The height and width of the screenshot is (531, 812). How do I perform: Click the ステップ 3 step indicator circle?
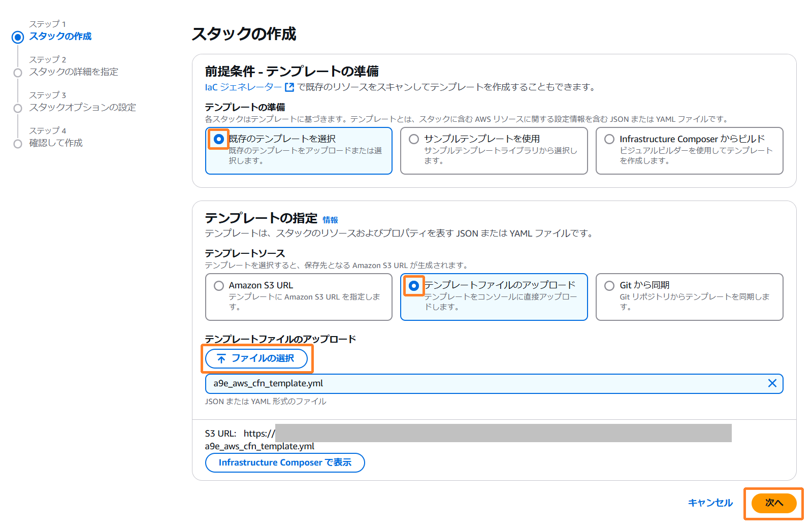pyautogui.click(x=18, y=108)
